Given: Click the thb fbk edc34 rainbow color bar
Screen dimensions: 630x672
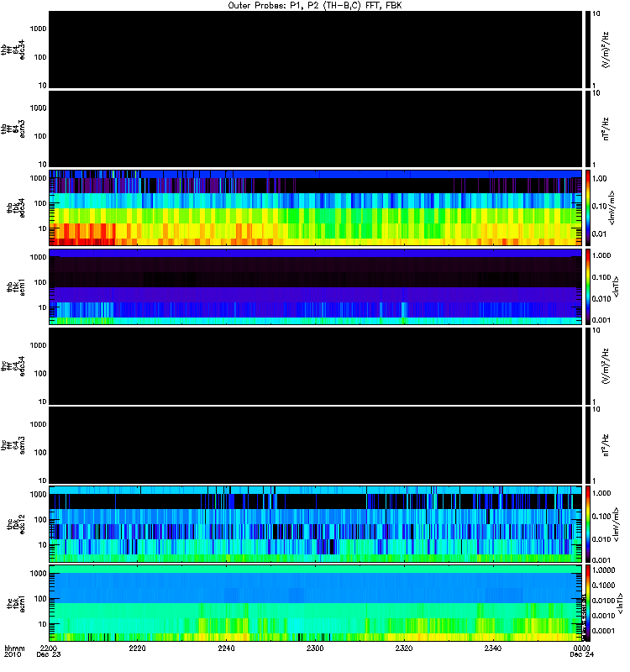Looking at the screenshot, I should point(587,207).
